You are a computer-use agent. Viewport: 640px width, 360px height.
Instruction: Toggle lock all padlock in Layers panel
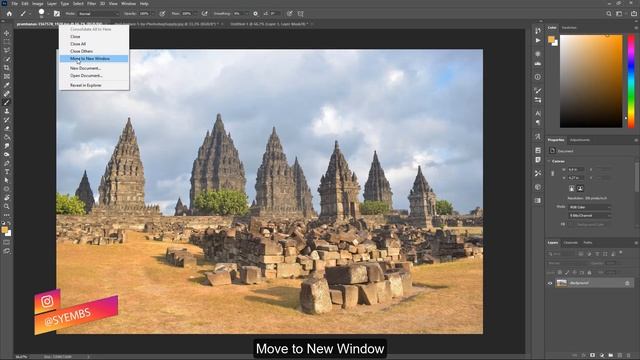[x=589, y=272]
